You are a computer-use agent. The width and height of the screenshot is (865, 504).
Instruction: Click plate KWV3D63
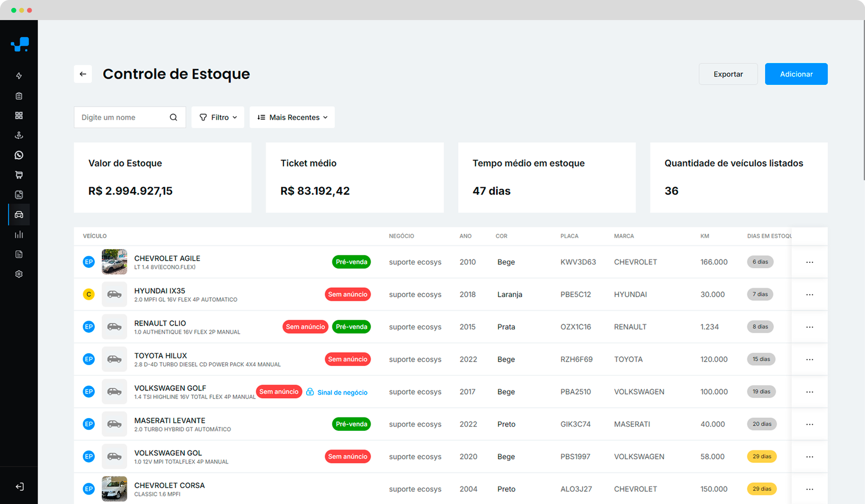(x=578, y=262)
